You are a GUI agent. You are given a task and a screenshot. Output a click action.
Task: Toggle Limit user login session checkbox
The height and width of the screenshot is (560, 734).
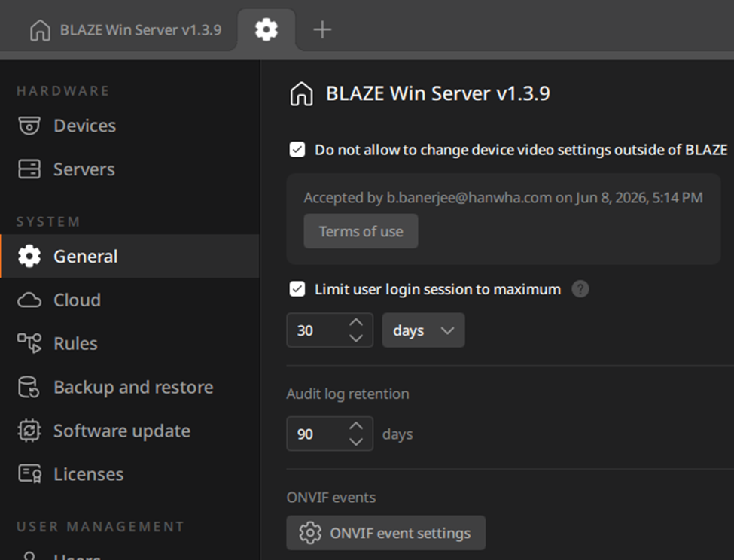click(297, 289)
